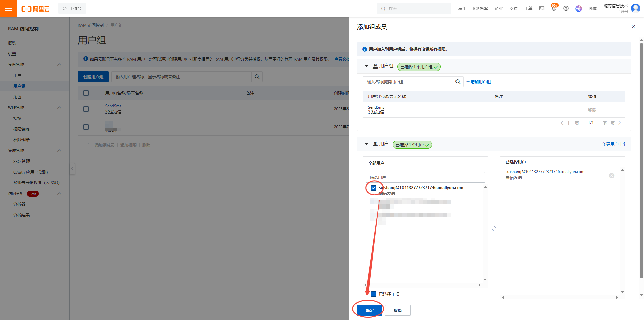The width and height of the screenshot is (644, 320).
Task: Open the hamburger main menu
Action: (8, 8)
